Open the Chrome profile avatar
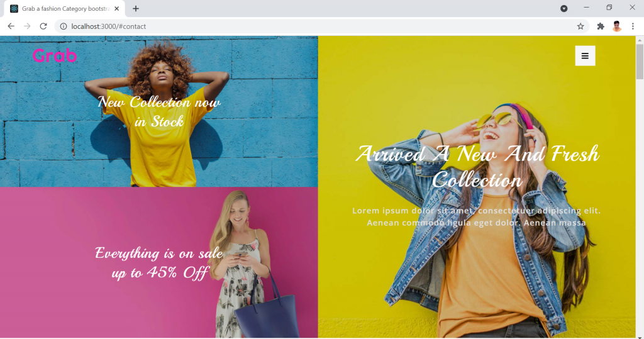Image resolution: width=644 pixels, height=339 pixels. 617,26
